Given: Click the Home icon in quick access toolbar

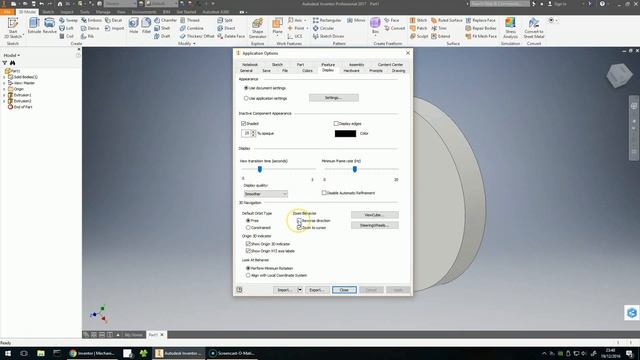Looking at the screenshot, I should pyautogui.click(x=60, y=4).
